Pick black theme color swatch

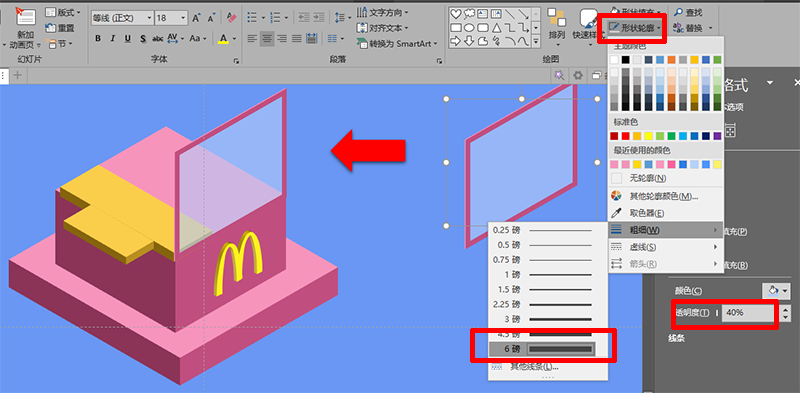point(626,60)
